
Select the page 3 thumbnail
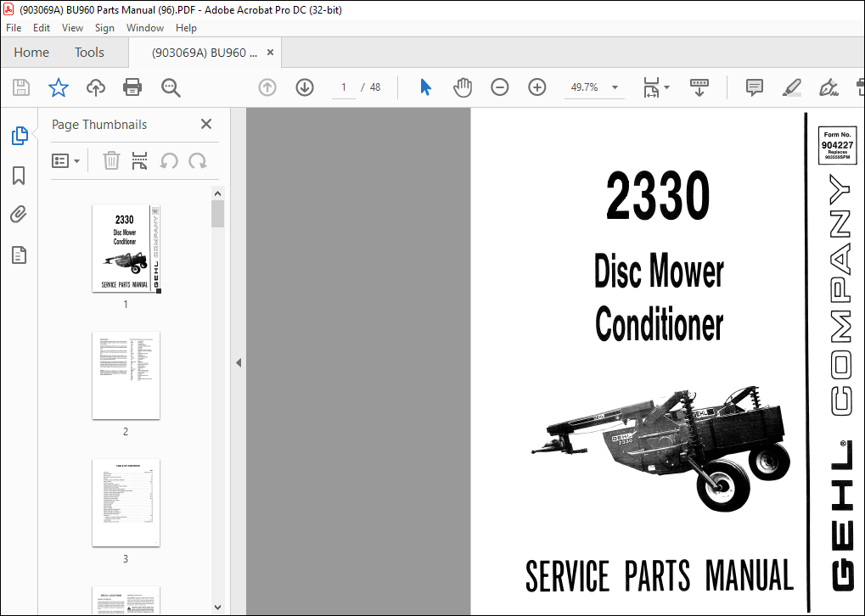[x=126, y=503]
